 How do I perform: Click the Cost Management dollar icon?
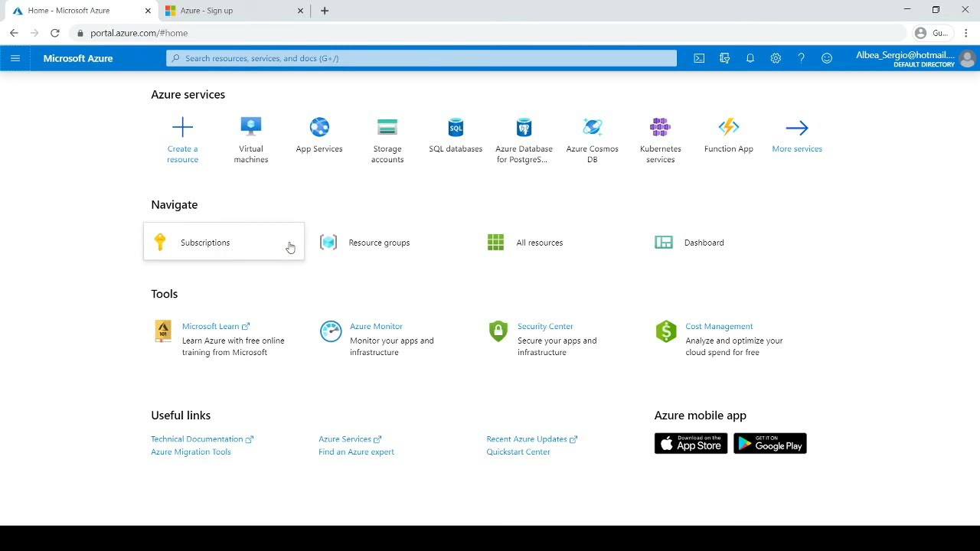pyautogui.click(x=666, y=331)
